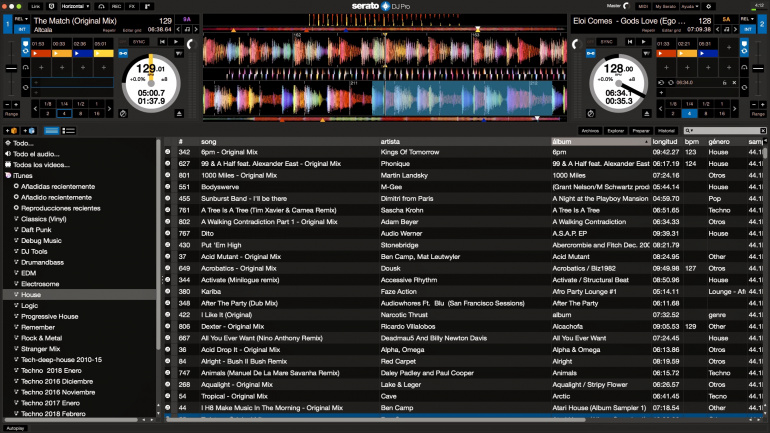Open the setup gear icon at top right

(x=708, y=6)
